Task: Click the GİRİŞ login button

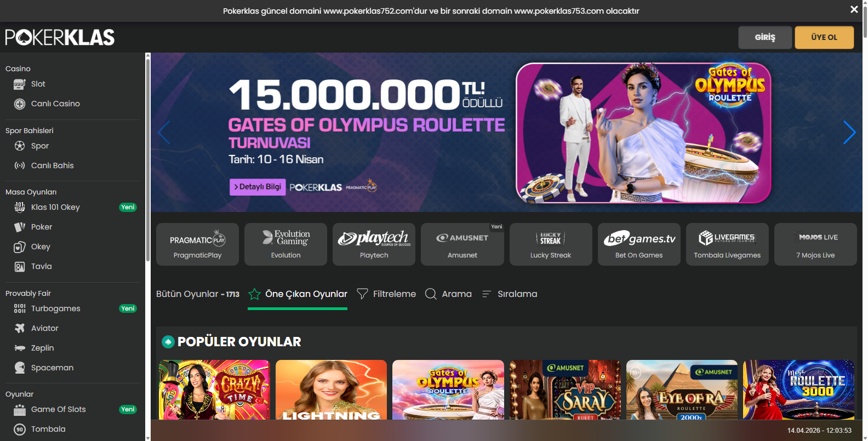Action: pyautogui.click(x=765, y=37)
